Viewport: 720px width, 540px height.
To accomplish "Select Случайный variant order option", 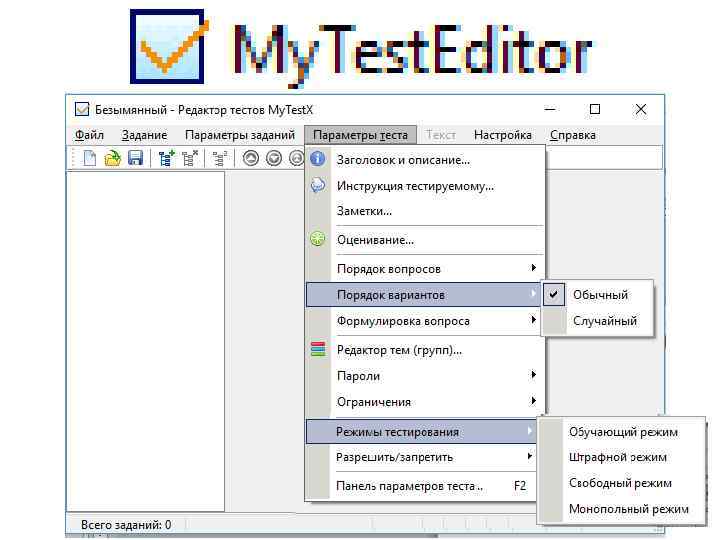I will coord(597,321).
